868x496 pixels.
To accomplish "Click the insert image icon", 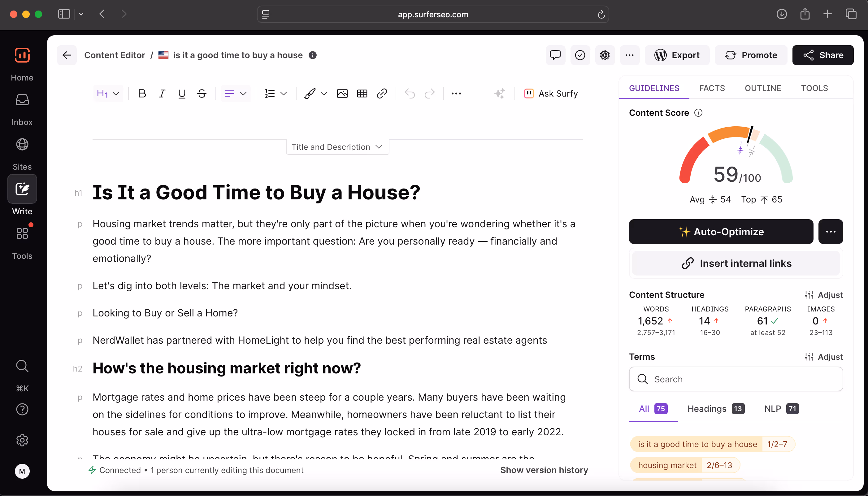I will click(x=342, y=93).
